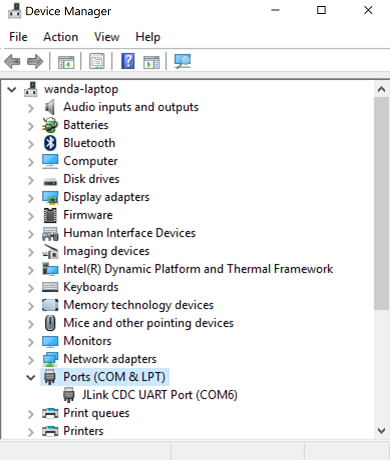The height and width of the screenshot is (460, 390).
Task: Click the Forward arrow toolbar icon
Action: coord(35,61)
